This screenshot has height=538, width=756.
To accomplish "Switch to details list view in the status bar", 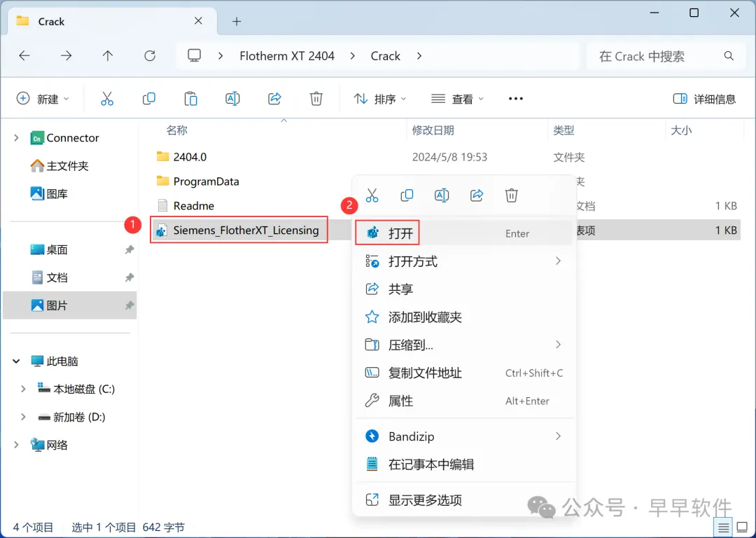I will 723,527.
